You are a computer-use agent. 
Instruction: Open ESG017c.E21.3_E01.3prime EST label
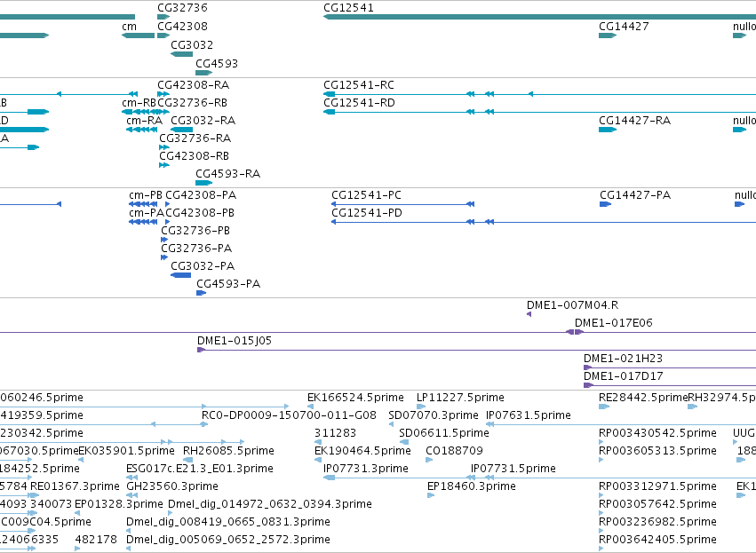coord(200,469)
